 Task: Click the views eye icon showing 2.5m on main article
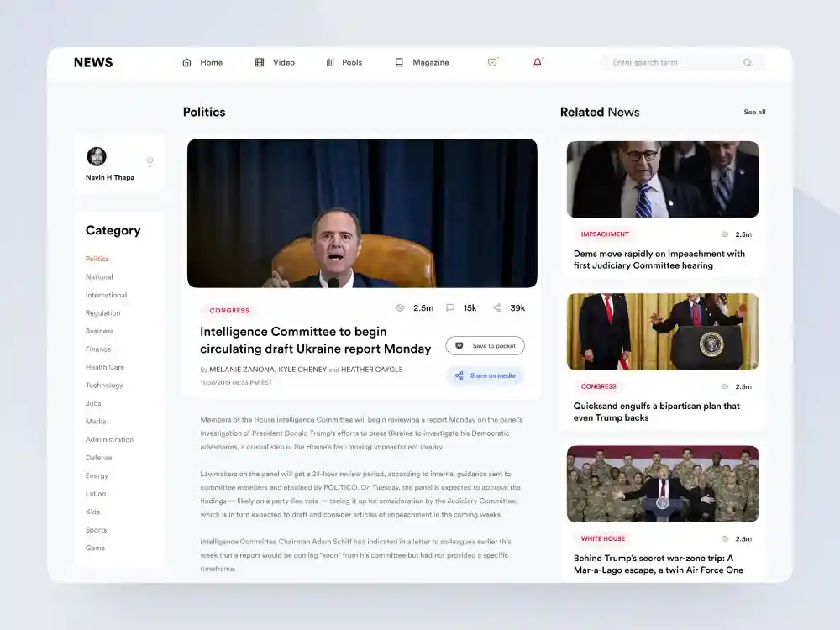400,308
